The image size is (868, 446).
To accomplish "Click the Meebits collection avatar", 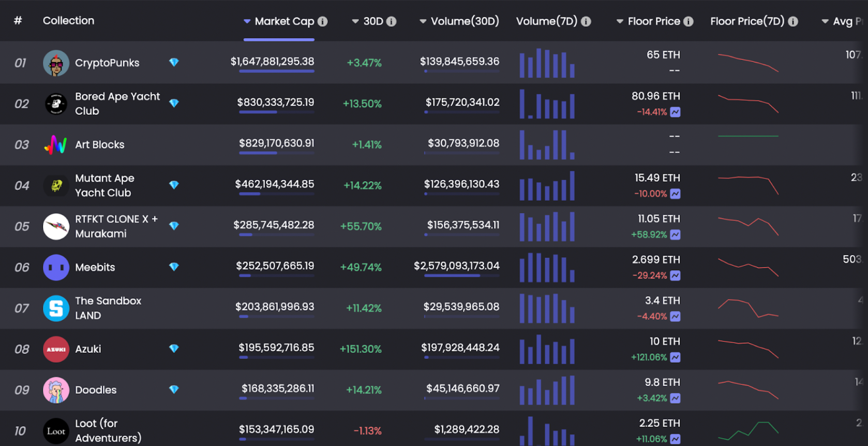I will (56, 267).
